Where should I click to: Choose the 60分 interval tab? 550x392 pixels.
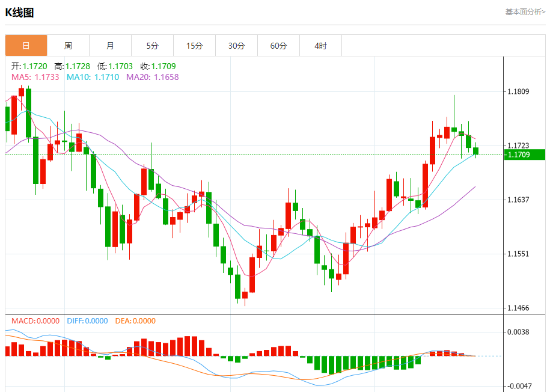[x=278, y=46]
